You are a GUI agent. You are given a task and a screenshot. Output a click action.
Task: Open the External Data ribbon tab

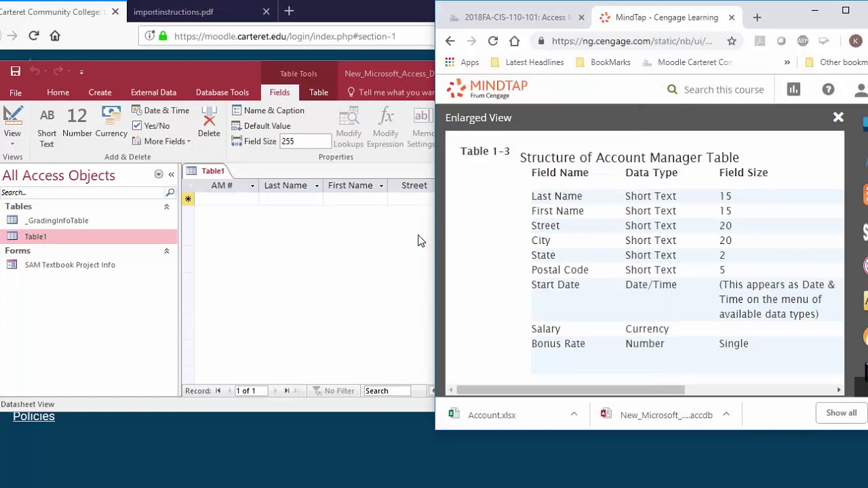[x=153, y=93]
